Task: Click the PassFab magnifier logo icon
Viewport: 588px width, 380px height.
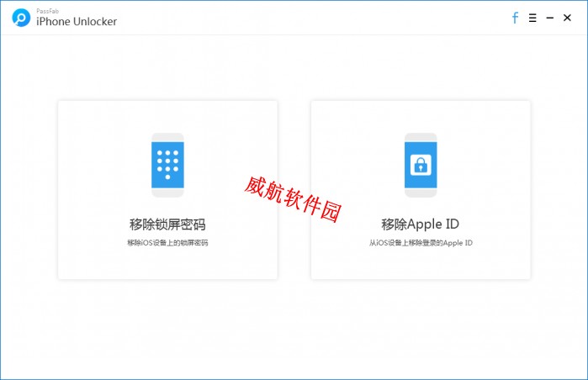Action: pos(21,18)
